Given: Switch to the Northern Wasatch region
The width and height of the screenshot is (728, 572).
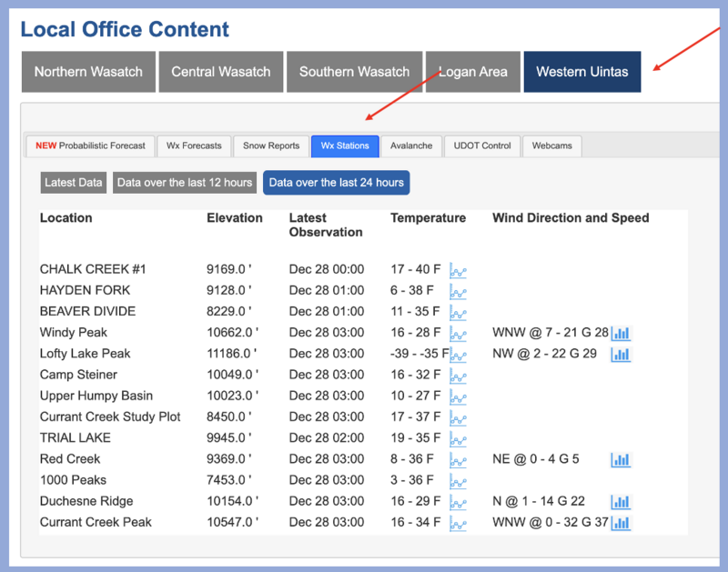Looking at the screenshot, I should click(88, 72).
